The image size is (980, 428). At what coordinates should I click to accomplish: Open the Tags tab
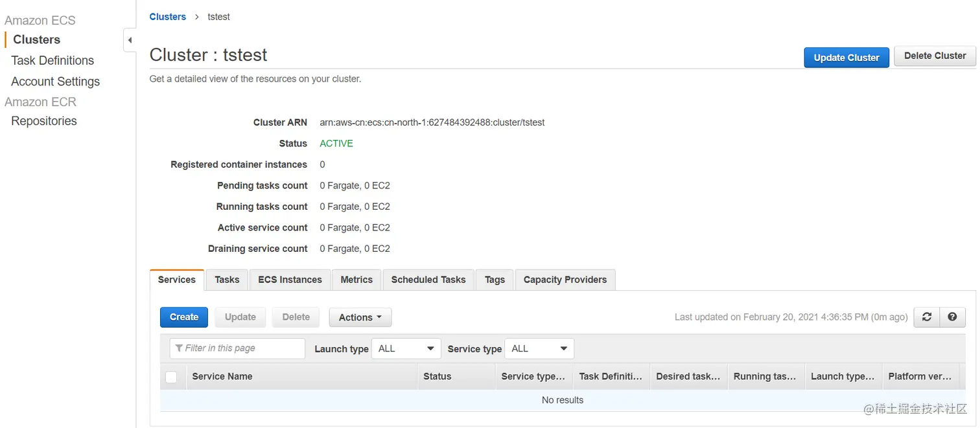point(495,280)
